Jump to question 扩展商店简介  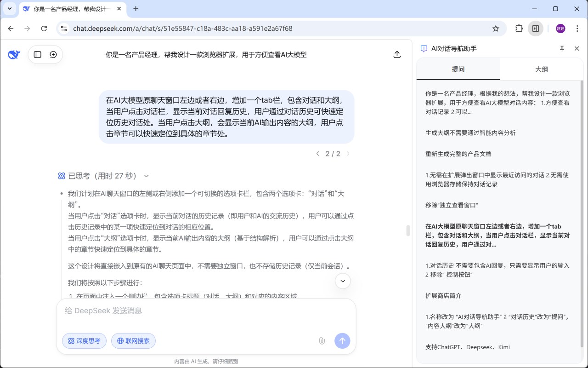coord(443,296)
